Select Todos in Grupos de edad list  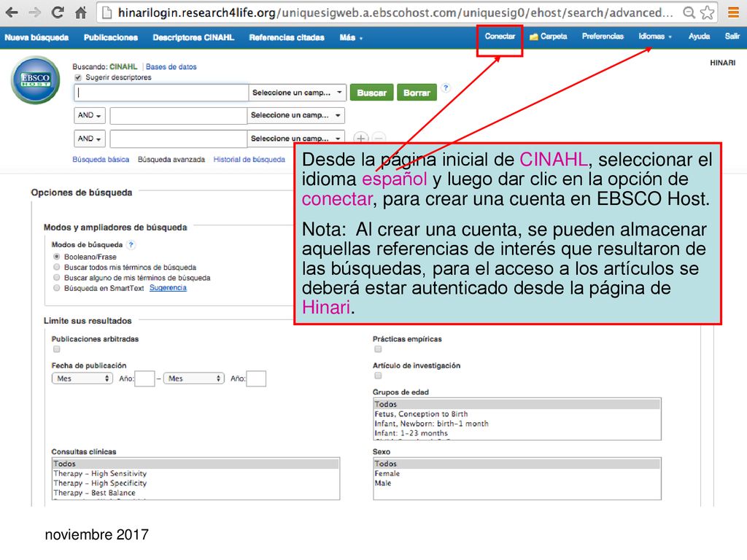[517, 404]
